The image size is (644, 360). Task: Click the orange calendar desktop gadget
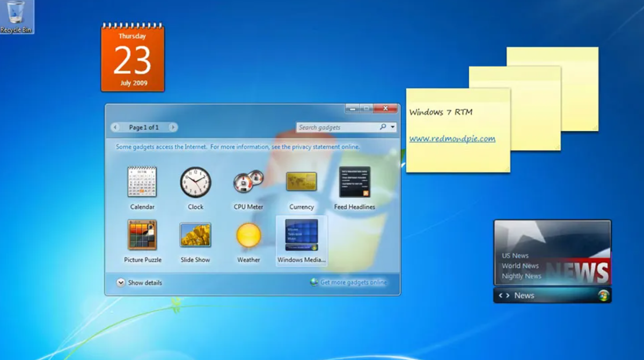click(133, 58)
